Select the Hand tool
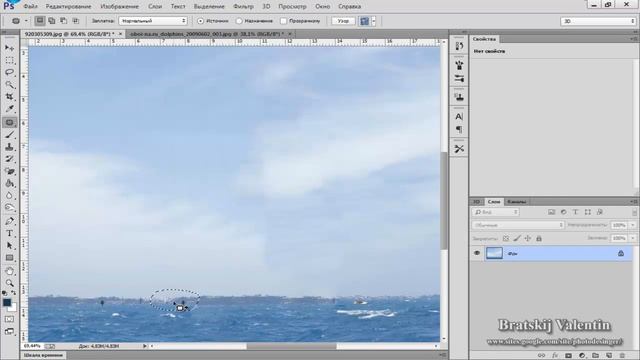Image resolution: width=640 pixels, height=360 pixels. coord(9,271)
